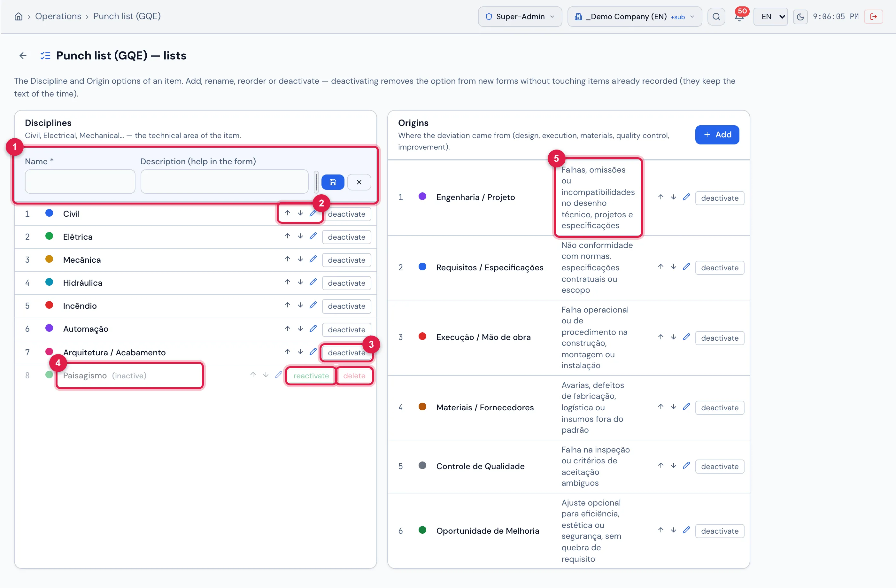Select the Automação discipline name

point(85,329)
